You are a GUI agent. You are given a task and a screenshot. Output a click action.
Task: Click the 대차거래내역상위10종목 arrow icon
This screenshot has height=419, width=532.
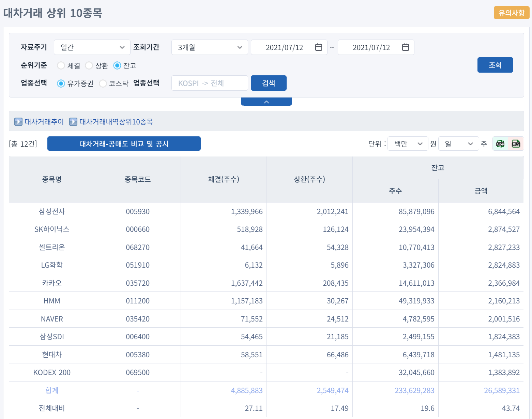[73, 122]
